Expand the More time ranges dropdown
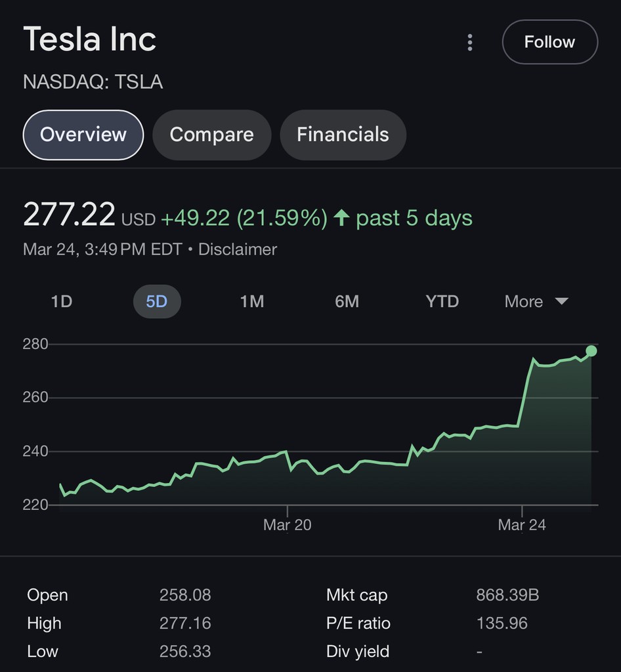The height and width of the screenshot is (672, 621). point(524,302)
